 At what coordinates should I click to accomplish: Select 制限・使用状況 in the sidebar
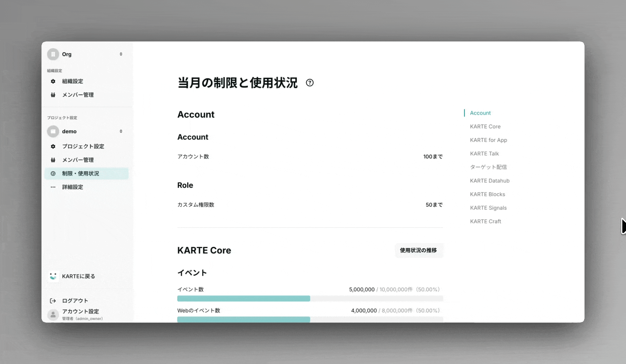point(86,174)
